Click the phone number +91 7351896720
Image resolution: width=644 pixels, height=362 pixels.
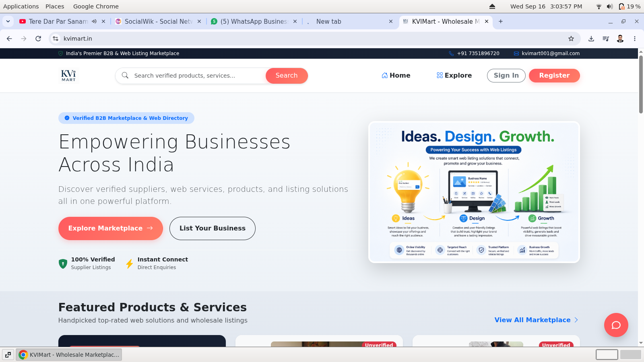pos(478,53)
